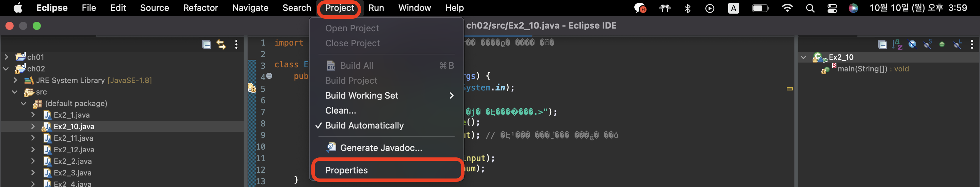Toggle Hide Fields in Outline
The image size is (980, 187).
pyautogui.click(x=912, y=45)
